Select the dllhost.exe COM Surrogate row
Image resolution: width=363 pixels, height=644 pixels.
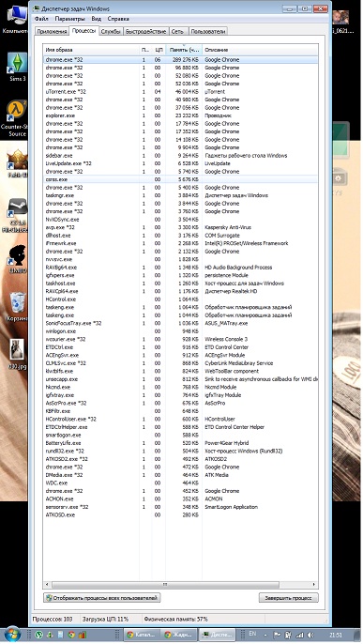[180, 236]
